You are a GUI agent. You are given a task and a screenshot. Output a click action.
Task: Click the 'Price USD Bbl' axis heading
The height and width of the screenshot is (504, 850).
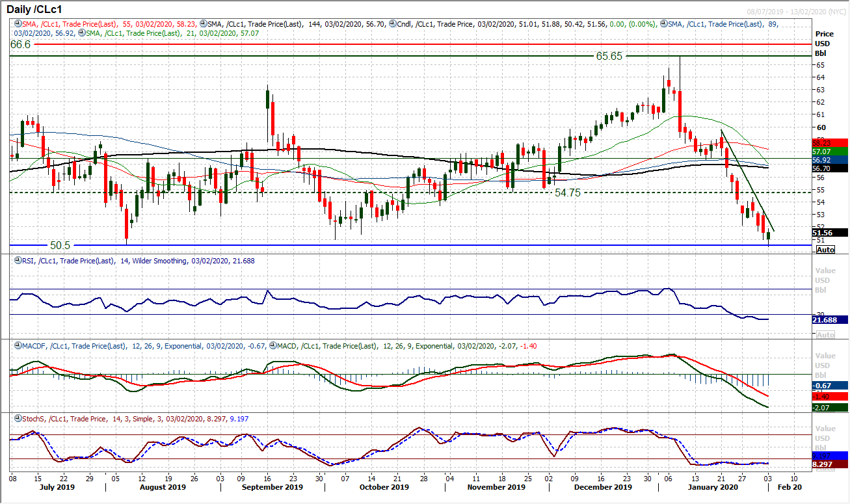[825, 43]
